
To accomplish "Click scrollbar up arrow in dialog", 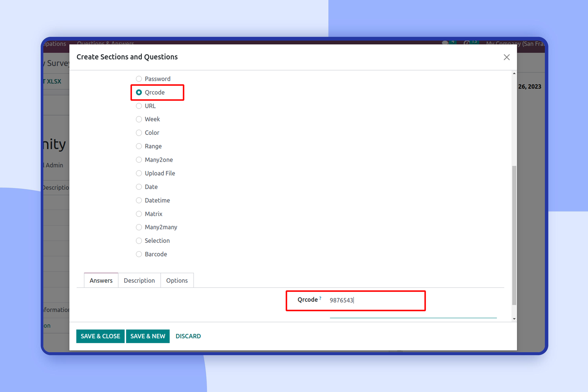I will [x=514, y=73].
